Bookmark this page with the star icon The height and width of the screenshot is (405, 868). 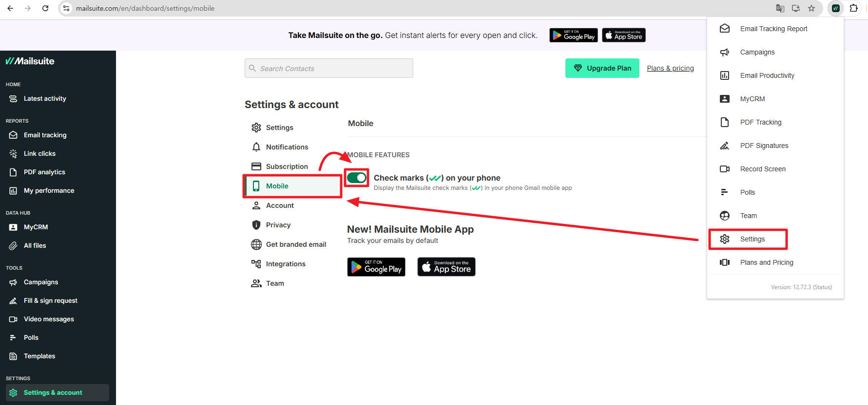[x=811, y=8]
